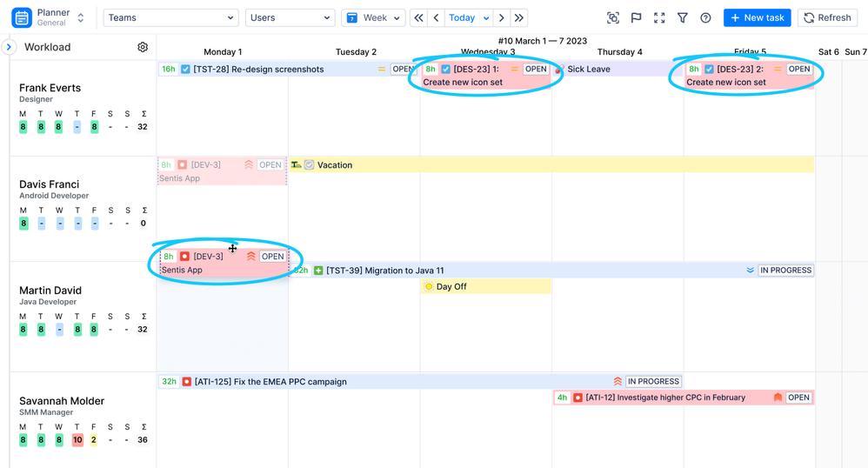This screenshot has width=868, height=468.
Task: Go to next week arrow
Action: coord(502,17)
